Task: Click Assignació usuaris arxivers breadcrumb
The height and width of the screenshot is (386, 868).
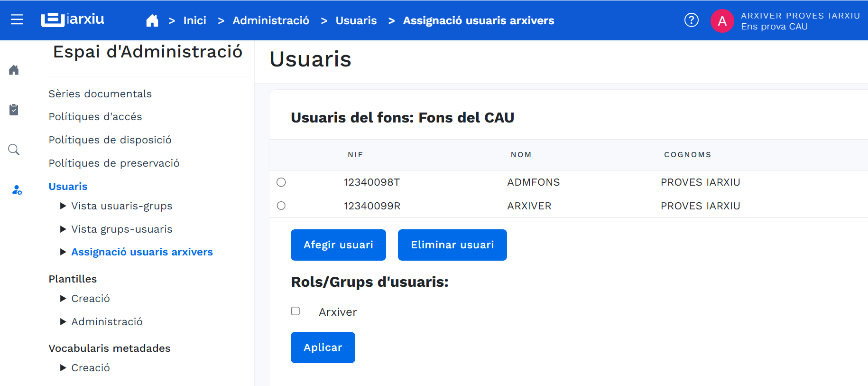Action: 479,20
